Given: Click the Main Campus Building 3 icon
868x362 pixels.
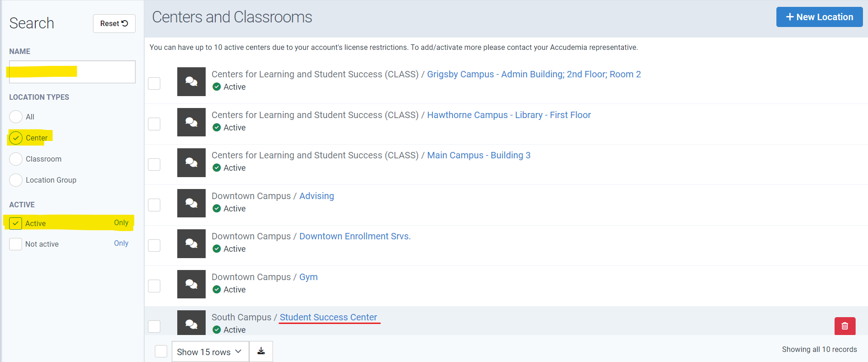Looking at the screenshot, I should coord(191,163).
